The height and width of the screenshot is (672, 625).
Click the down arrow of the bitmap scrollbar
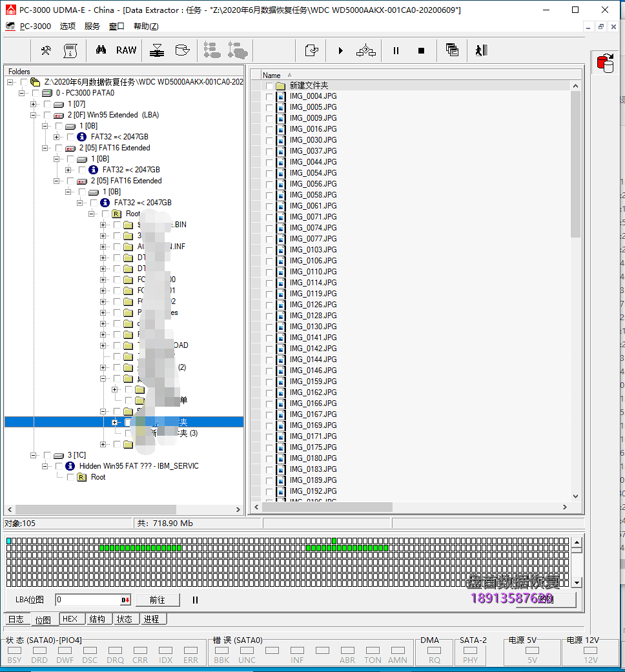(577, 582)
